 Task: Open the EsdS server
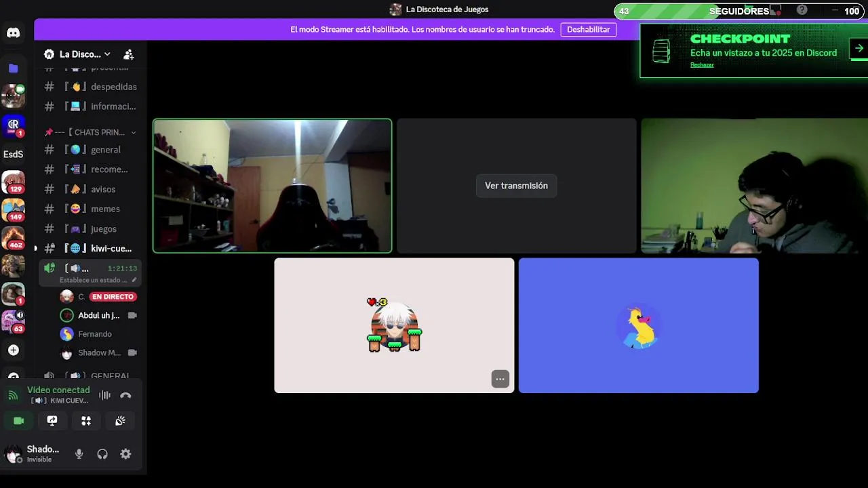tap(13, 155)
